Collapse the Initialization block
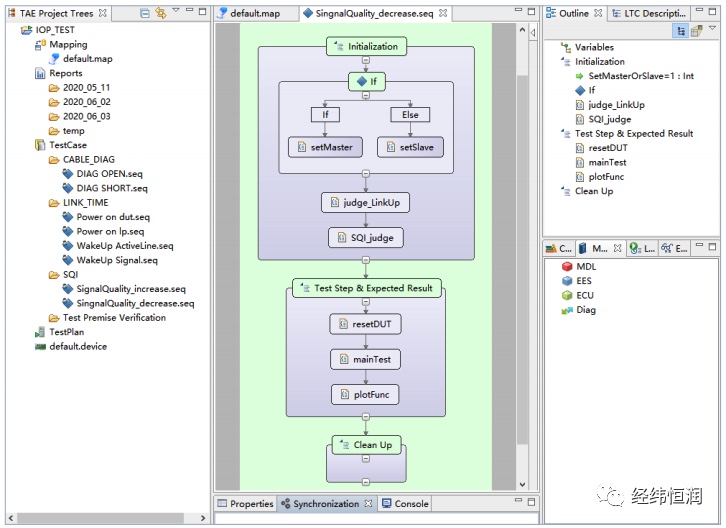Screen dimensions: 726x528 pyautogui.click(x=366, y=60)
